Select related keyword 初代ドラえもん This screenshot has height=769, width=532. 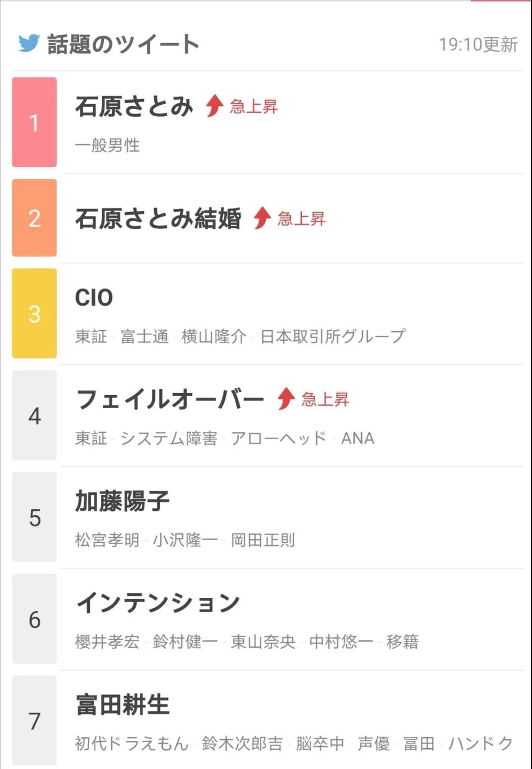pos(132,744)
